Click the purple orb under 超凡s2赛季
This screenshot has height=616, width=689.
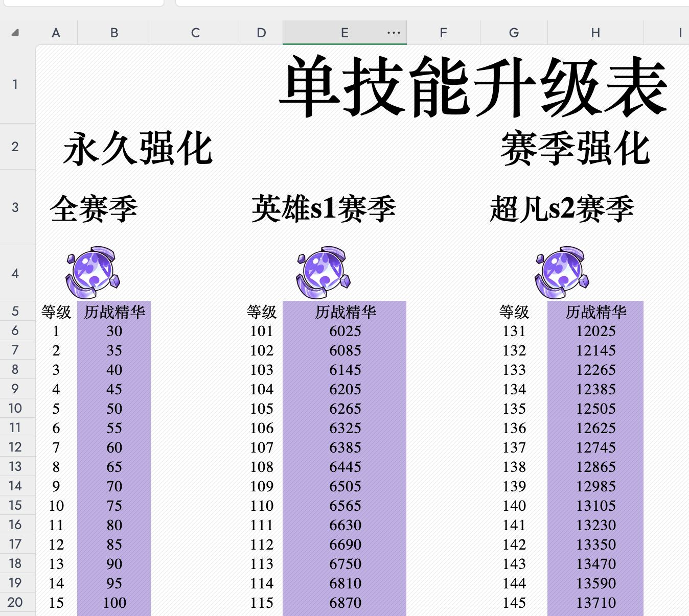click(562, 272)
